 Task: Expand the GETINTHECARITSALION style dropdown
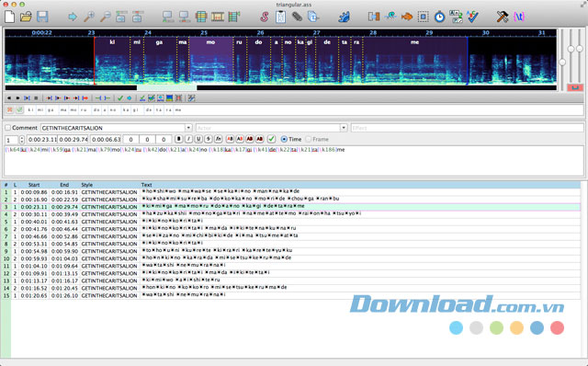tap(188, 128)
